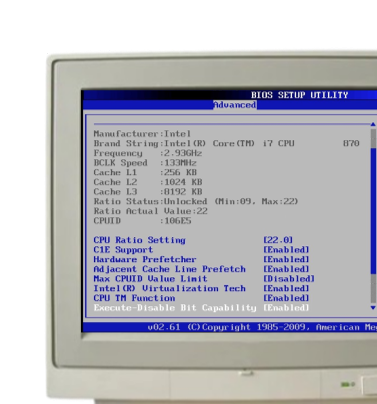
Task: Click the Ratio Status:Unlocked line
Action: (196, 201)
